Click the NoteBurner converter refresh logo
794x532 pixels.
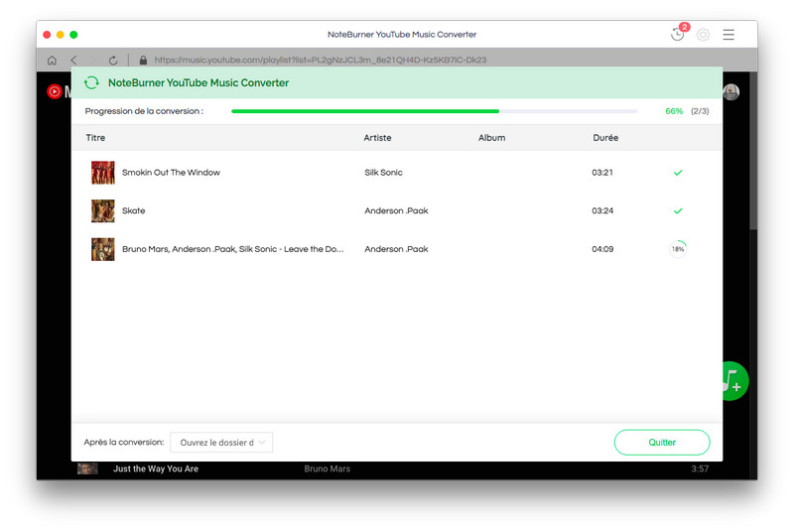(x=91, y=82)
